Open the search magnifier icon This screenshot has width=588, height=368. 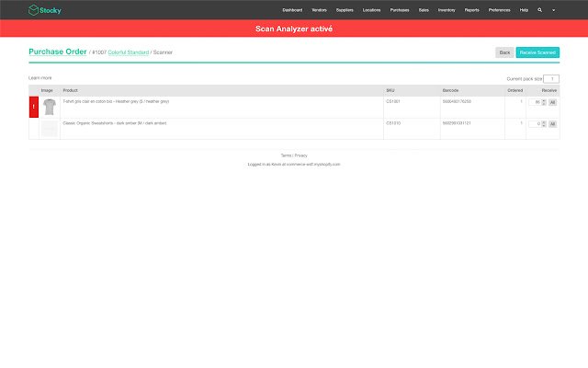[x=539, y=10]
